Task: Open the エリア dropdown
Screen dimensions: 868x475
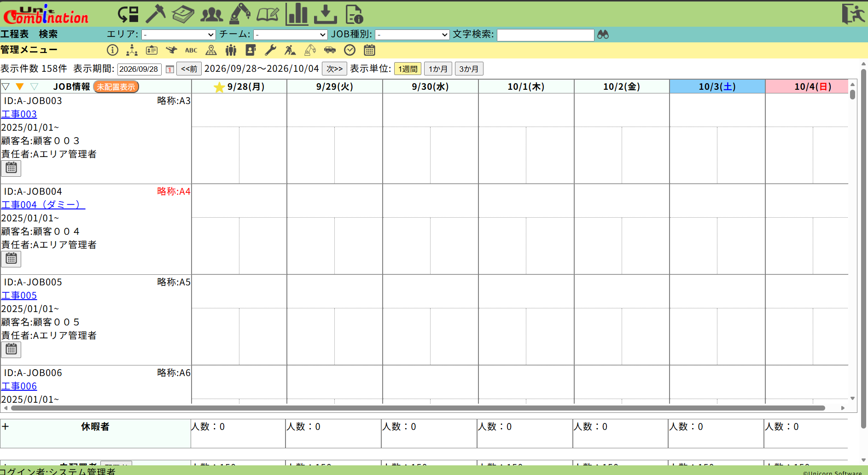Action: click(x=179, y=35)
